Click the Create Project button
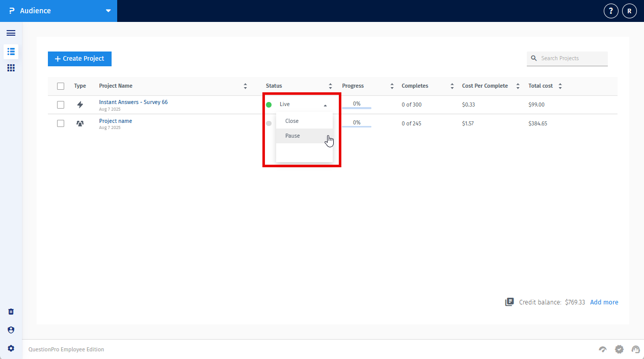Image resolution: width=644 pixels, height=359 pixels. [x=79, y=59]
